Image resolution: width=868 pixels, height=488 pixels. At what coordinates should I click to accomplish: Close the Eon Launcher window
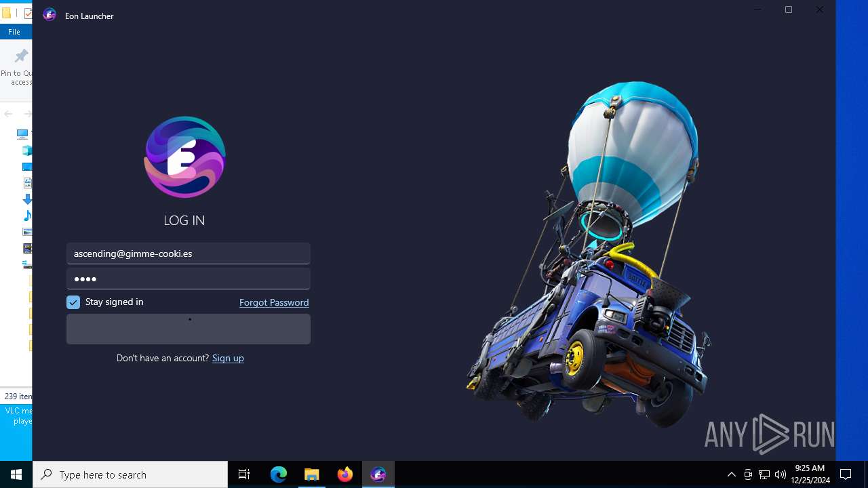tap(820, 9)
